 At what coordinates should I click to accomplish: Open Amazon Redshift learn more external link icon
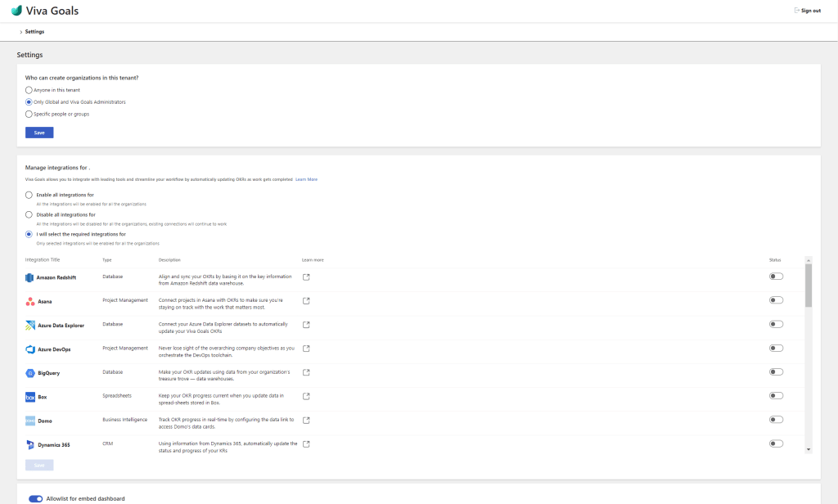click(306, 277)
